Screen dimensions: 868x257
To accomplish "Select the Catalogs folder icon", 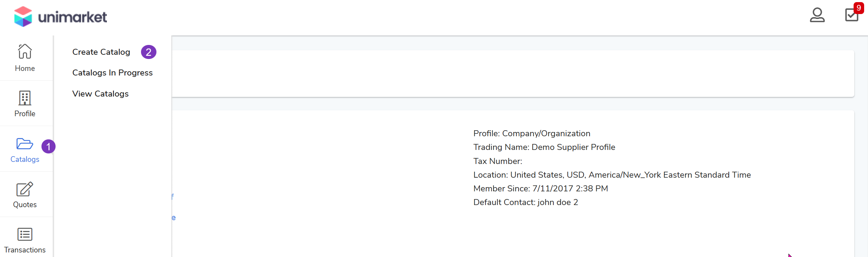I will point(25,144).
